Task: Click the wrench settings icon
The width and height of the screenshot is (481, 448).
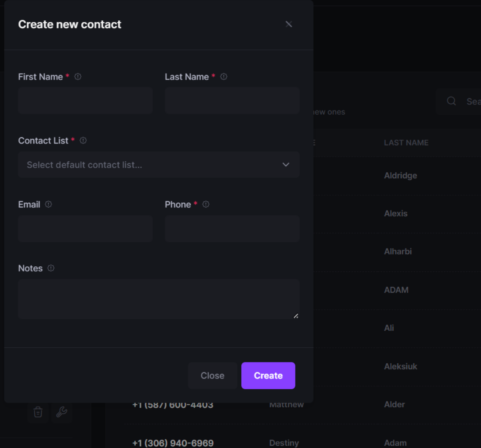Action: tap(61, 412)
